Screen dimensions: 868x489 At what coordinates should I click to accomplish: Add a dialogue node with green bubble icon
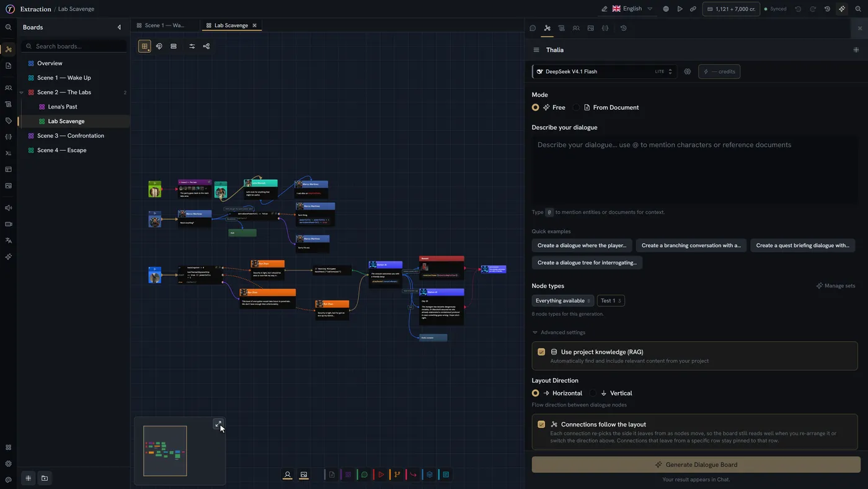coord(365,475)
